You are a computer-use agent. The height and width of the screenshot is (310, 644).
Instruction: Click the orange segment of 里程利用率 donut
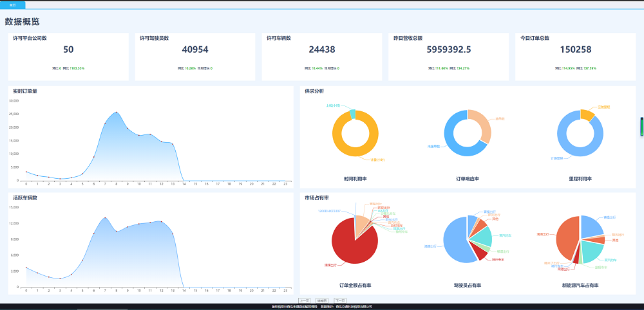(587, 114)
